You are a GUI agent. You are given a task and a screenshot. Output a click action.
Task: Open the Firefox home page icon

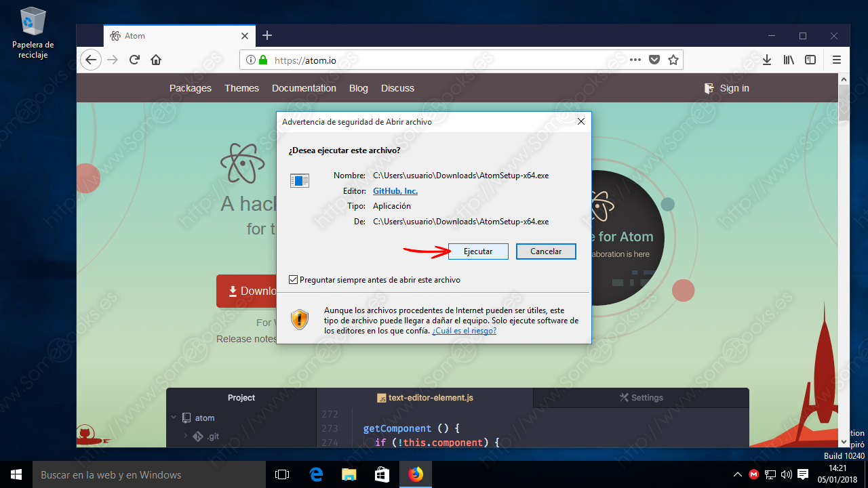pyautogui.click(x=156, y=60)
